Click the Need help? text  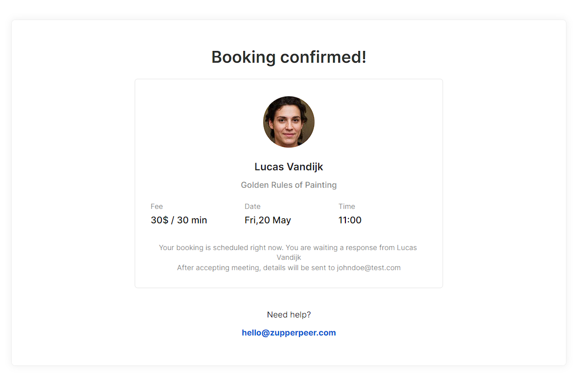288,315
